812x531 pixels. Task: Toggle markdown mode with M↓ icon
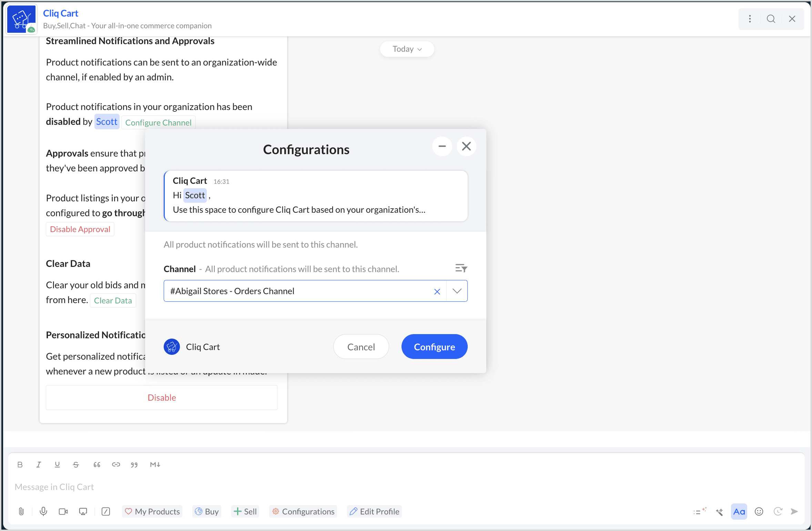155,464
